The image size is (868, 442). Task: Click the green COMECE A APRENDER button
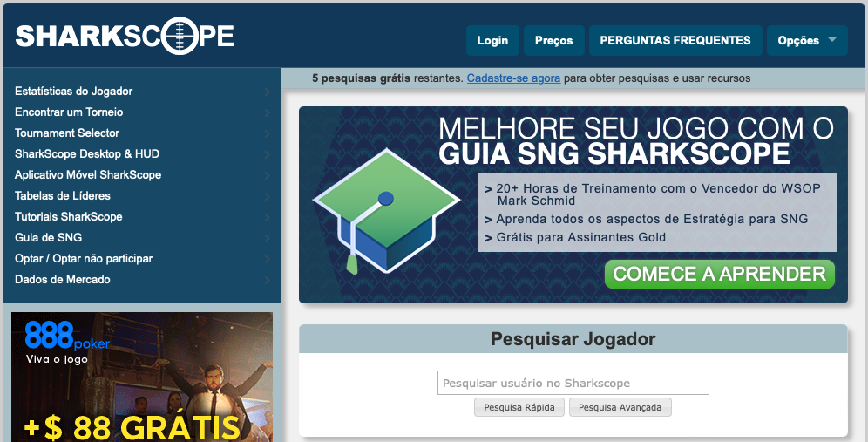(x=720, y=274)
